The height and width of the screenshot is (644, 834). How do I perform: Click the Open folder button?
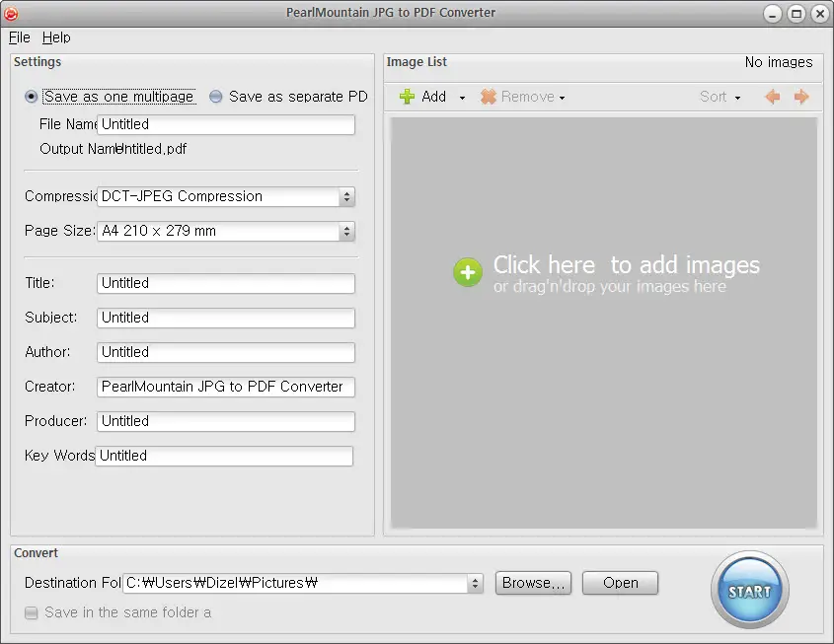(x=620, y=583)
